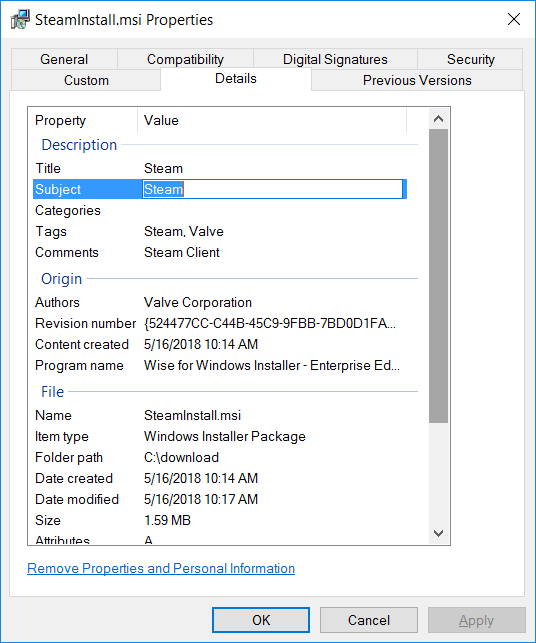Click the C:\download folder path value
Screen dimensions: 536x643
click(x=181, y=457)
